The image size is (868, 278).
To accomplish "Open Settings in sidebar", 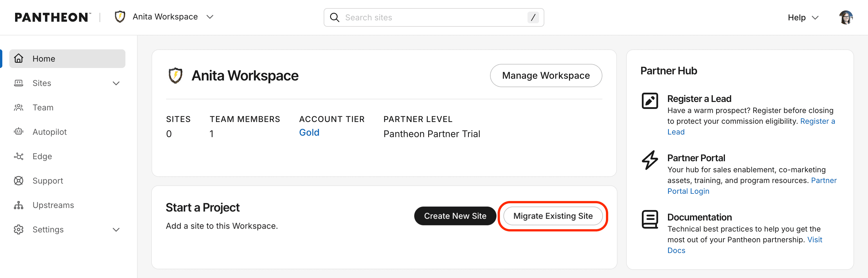I will [67, 229].
